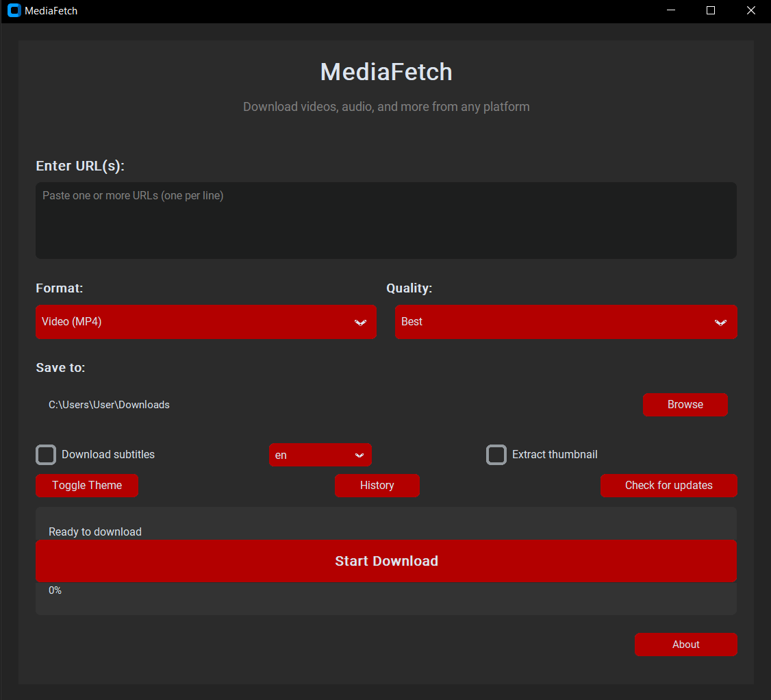Start the download
The width and height of the screenshot is (771, 700).
tap(386, 560)
